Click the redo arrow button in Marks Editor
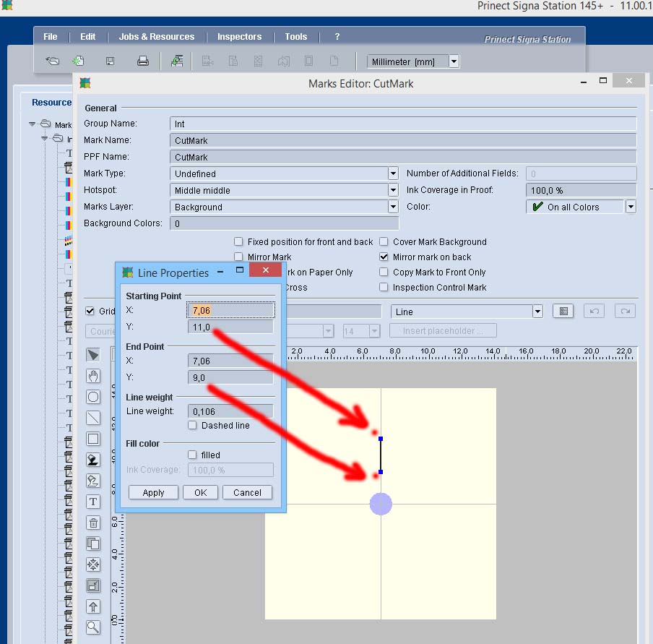Image resolution: width=653 pixels, height=644 pixels. (x=625, y=312)
